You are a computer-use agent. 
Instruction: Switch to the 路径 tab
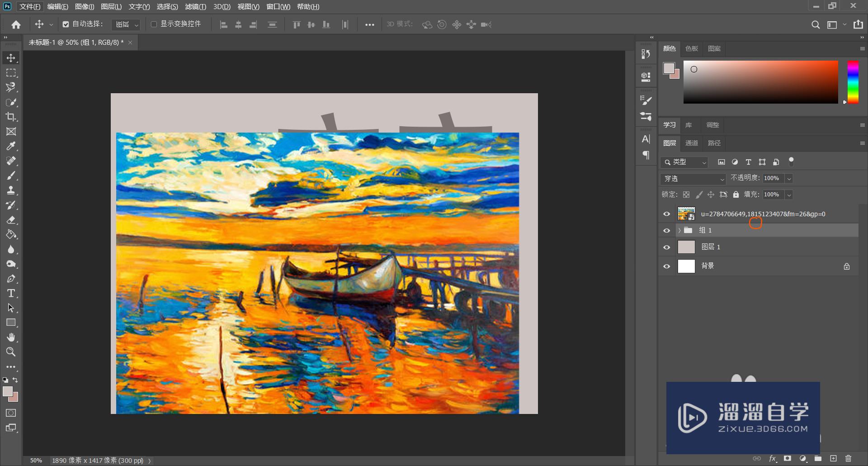tap(714, 143)
